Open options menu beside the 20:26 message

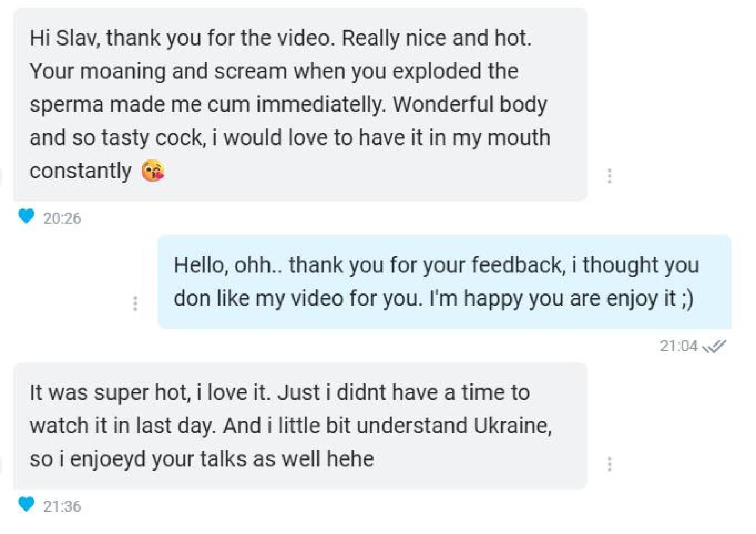pyautogui.click(x=610, y=176)
